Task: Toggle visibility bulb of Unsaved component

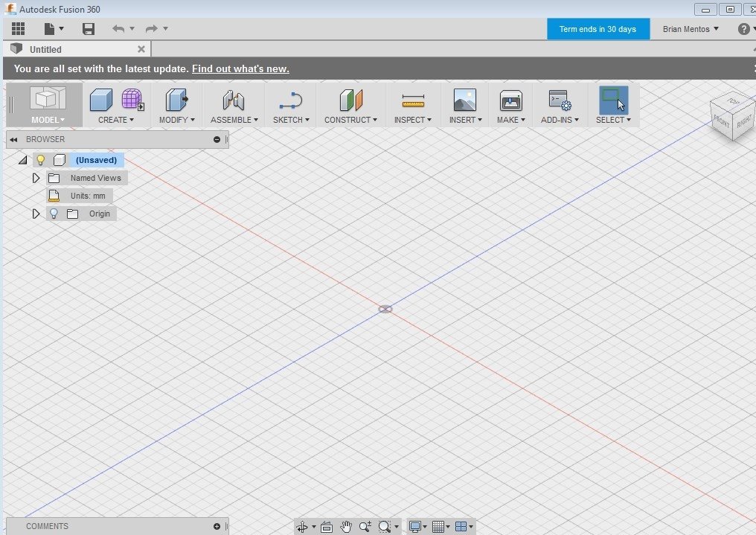Action: (40, 160)
